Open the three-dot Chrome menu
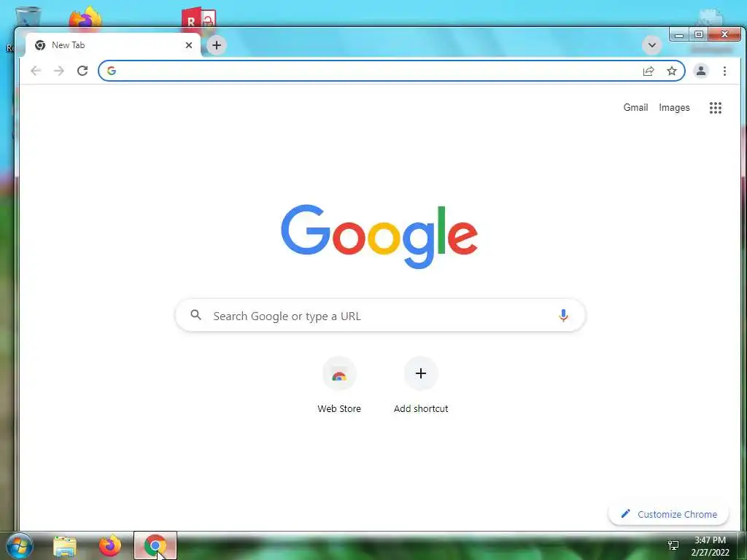This screenshot has height=560, width=747. 724,71
